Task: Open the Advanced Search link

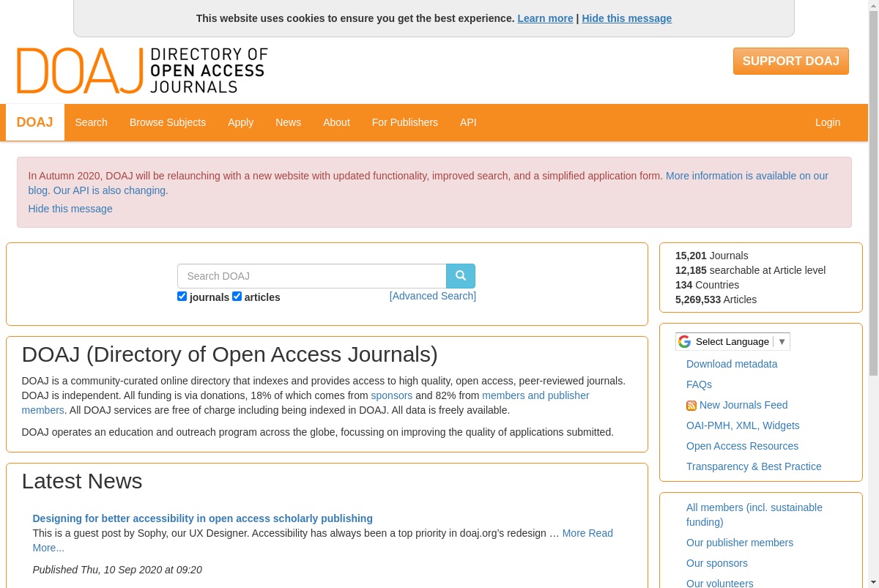Action: (x=433, y=296)
